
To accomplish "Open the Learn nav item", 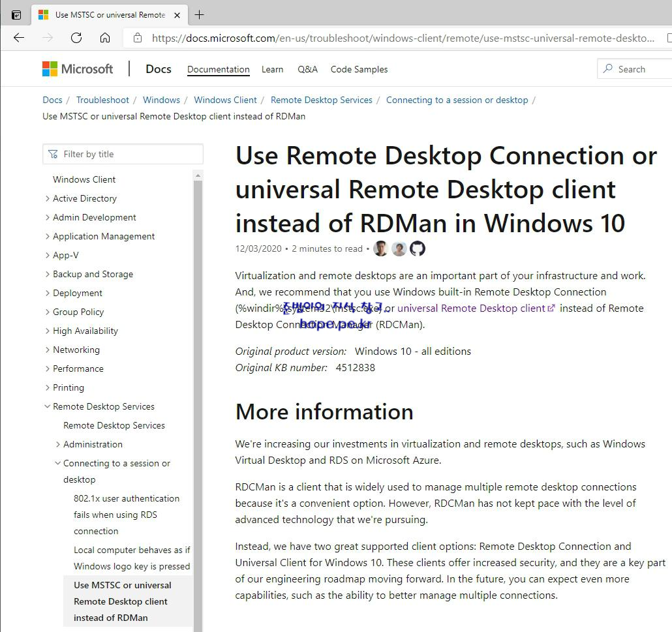I will (272, 69).
